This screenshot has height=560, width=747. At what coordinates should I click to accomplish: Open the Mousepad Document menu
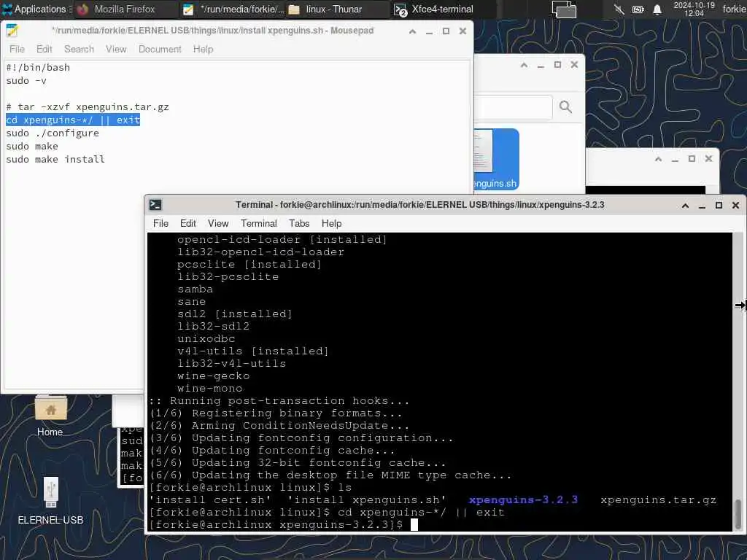[x=160, y=49]
